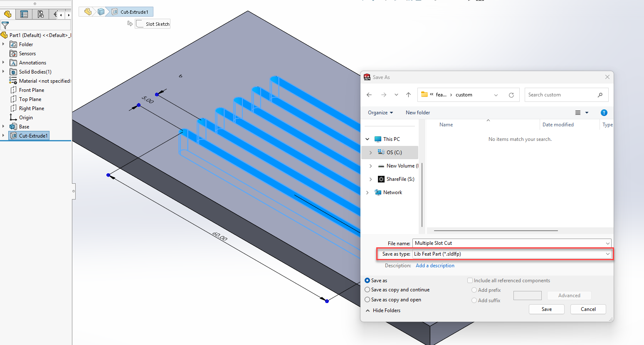The image size is (644, 345).
Task: Open the FeatureManager Design Tree tab
Action: pos(7,14)
